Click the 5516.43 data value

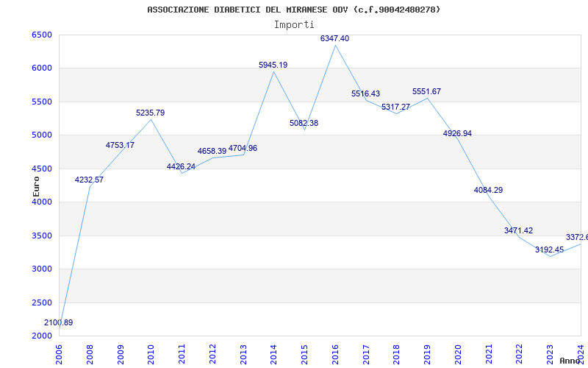pyautogui.click(x=365, y=94)
